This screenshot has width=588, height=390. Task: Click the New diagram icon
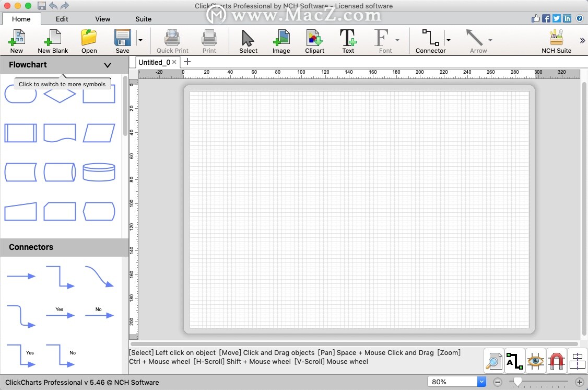click(x=17, y=41)
